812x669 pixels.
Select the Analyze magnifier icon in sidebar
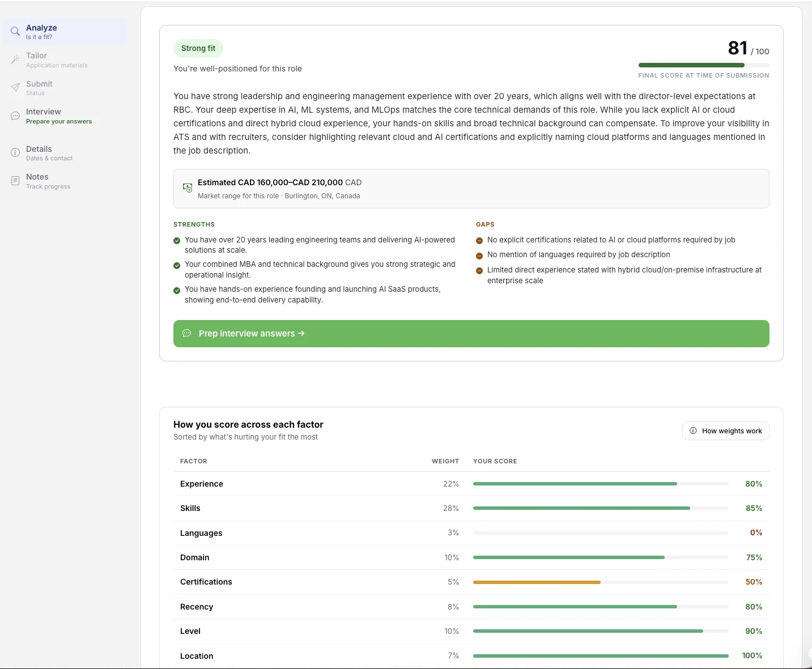tap(15, 32)
